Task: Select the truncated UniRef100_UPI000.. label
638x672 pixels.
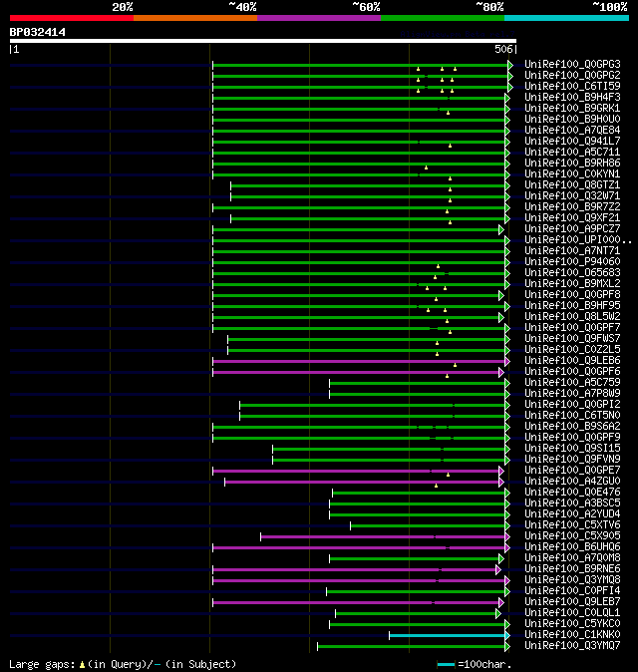Action: (x=578, y=240)
